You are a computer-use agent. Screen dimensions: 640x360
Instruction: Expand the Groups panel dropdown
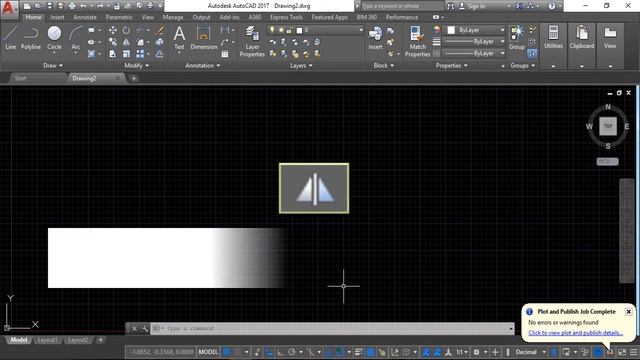[x=522, y=65]
